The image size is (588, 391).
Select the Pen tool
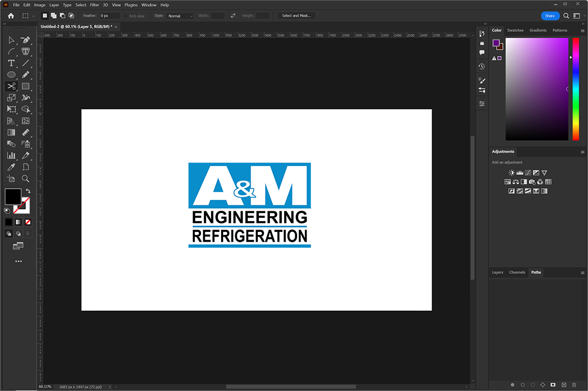[x=26, y=40]
